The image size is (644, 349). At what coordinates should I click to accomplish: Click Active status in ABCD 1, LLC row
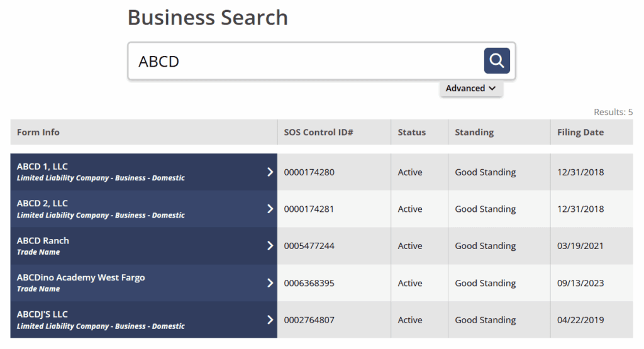(x=410, y=172)
